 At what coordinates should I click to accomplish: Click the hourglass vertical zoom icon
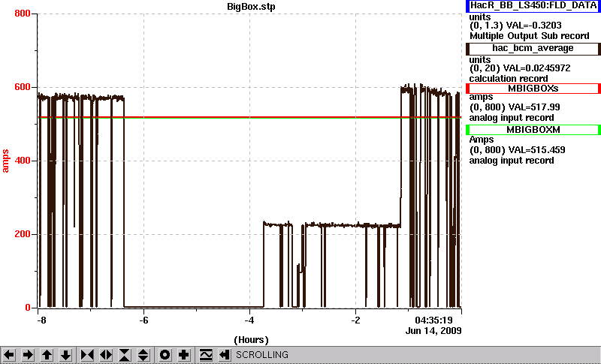(x=125, y=355)
